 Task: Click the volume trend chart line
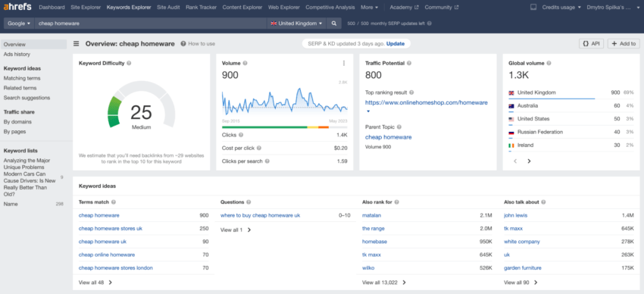285,102
